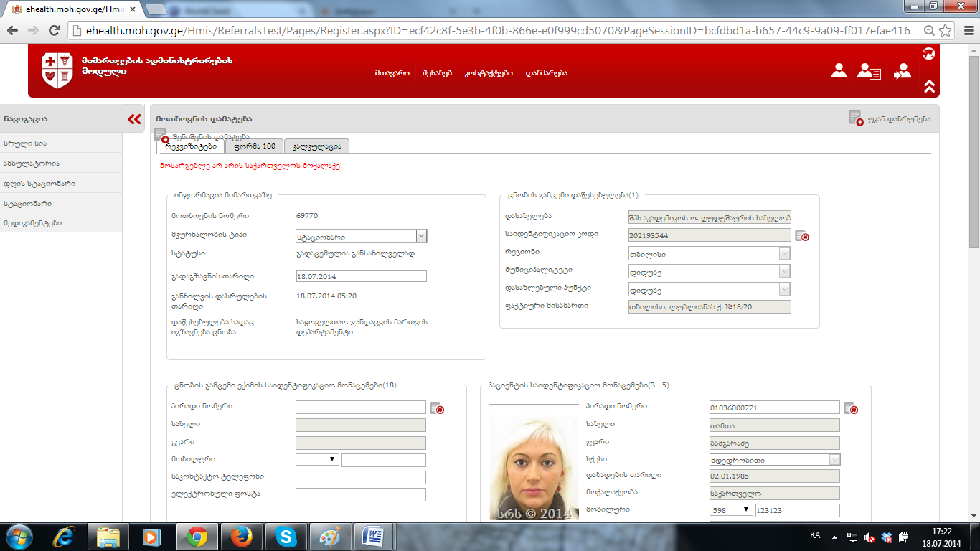Screen dimensions: 980x551
Task: Click the single user profile icon in header
Action: [x=839, y=71]
